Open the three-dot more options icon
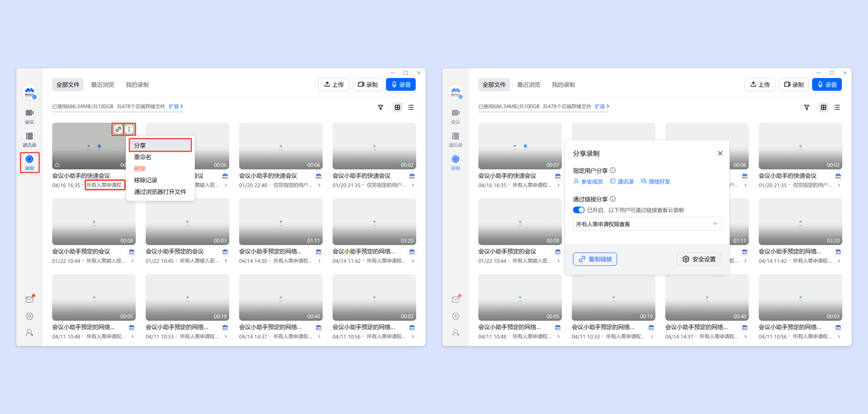The image size is (868, 414). [x=129, y=129]
